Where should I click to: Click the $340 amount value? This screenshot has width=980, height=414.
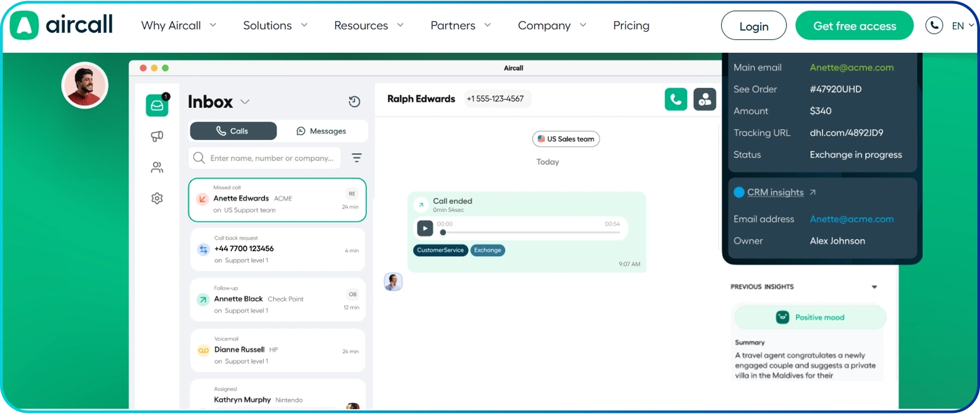(820, 111)
